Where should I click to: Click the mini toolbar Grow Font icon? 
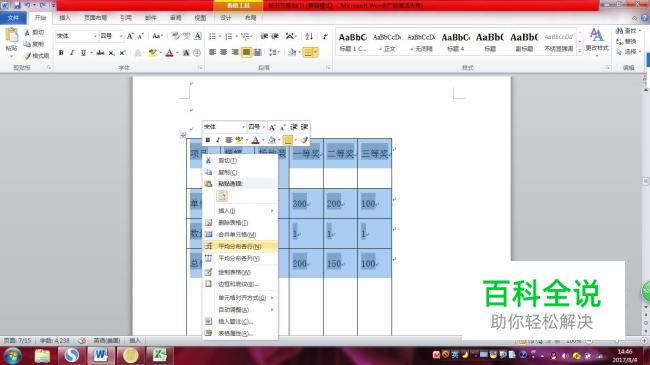pos(272,127)
